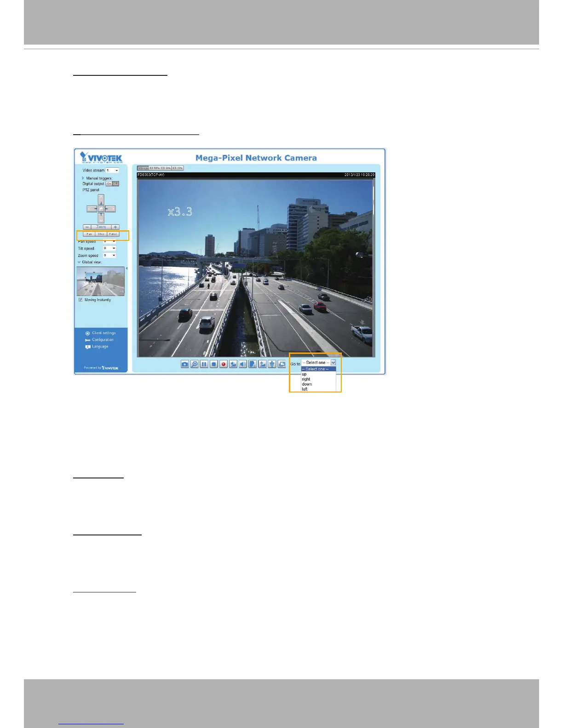Open the Configuration page link
The image size is (563, 728).
click(x=103, y=340)
